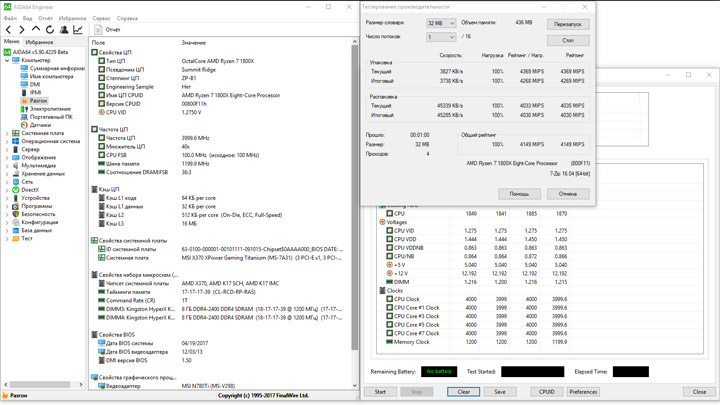Click the Отчёт report toolbar icon

tap(98, 30)
